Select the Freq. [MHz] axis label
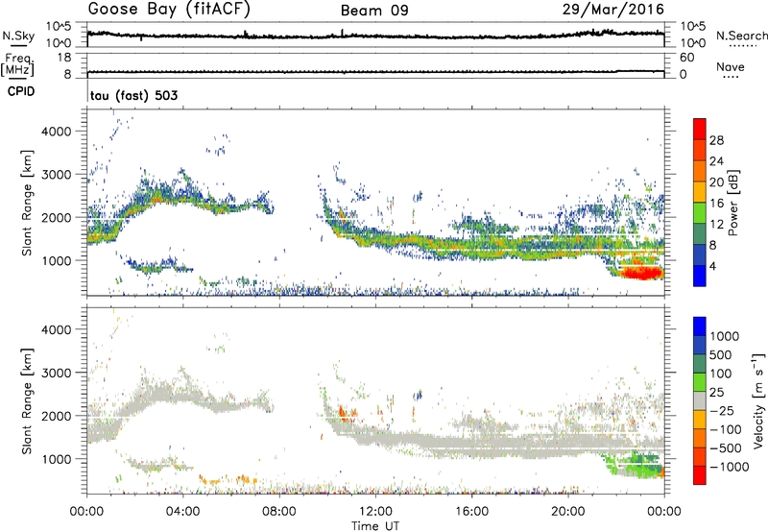This screenshot has height=532, width=768. pyautogui.click(x=18, y=64)
